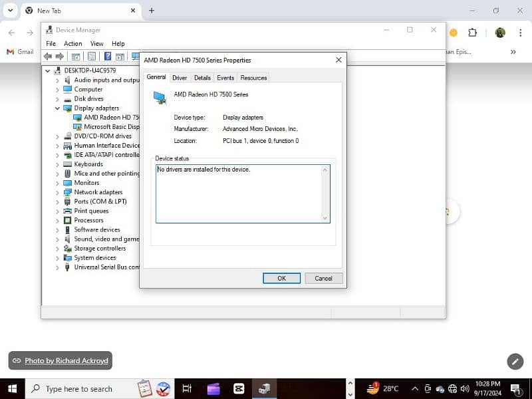Select Software devices in the tree
The width and height of the screenshot is (532, 399).
[x=97, y=229]
